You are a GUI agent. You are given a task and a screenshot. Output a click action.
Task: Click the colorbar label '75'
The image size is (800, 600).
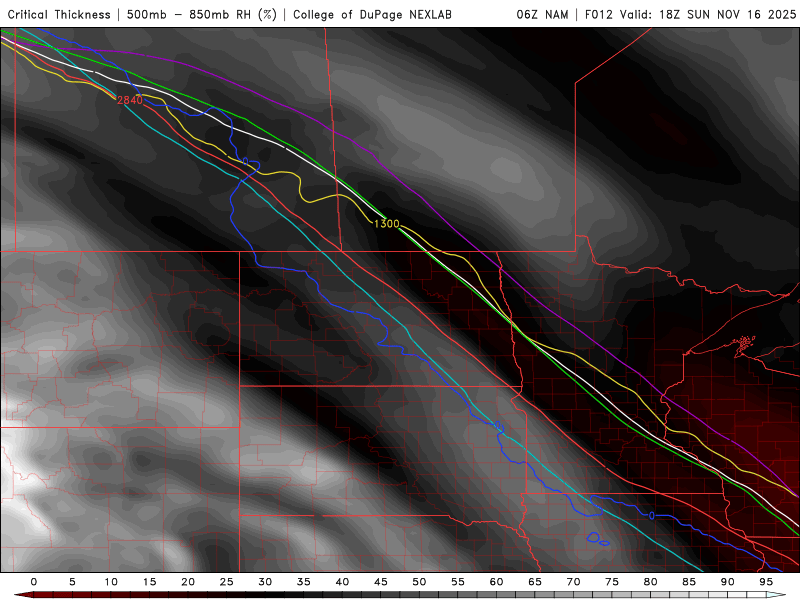coord(612,582)
